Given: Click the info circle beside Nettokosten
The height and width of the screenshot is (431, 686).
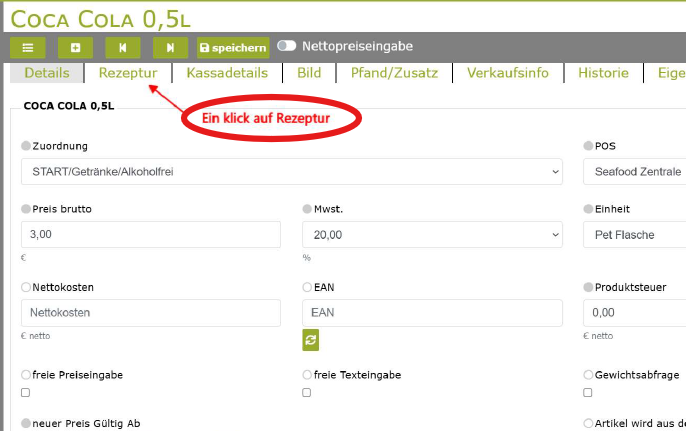Looking at the screenshot, I should click(x=26, y=287).
